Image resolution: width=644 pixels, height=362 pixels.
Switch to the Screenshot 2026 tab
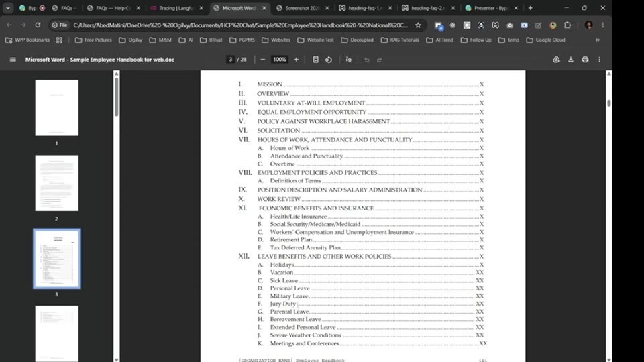pos(302,8)
